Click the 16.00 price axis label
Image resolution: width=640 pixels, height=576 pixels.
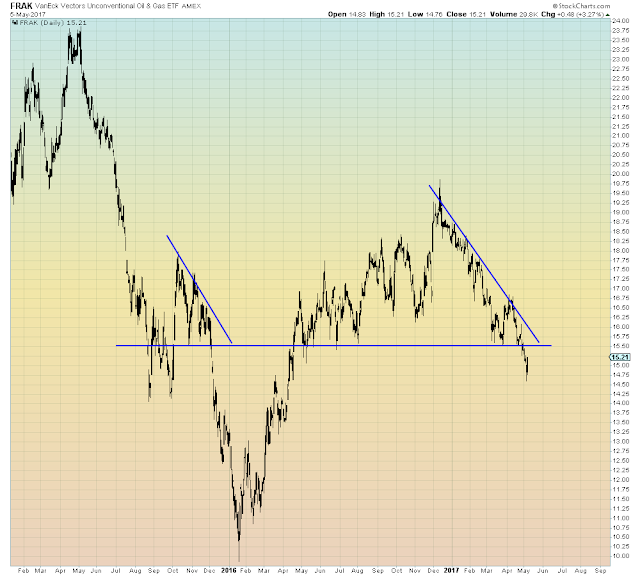pyautogui.click(x=621, y=327)
